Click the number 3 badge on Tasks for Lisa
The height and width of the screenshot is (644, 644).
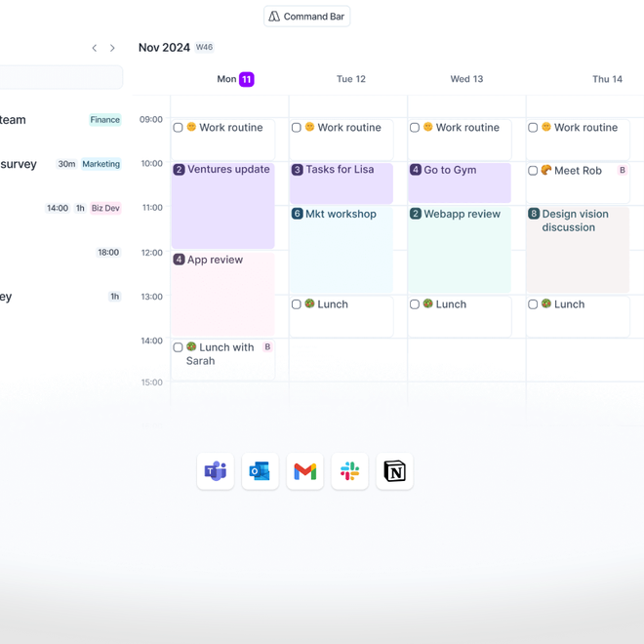tap(298, 170)
